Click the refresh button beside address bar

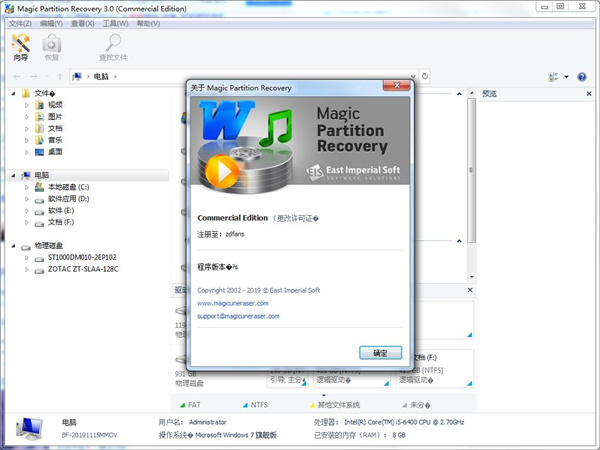(425, 76)
